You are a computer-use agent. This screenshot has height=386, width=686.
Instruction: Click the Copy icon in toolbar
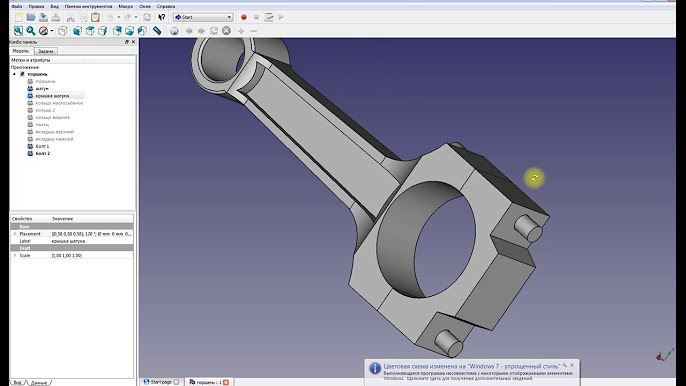pyautogui.click(x=83, y=17)
